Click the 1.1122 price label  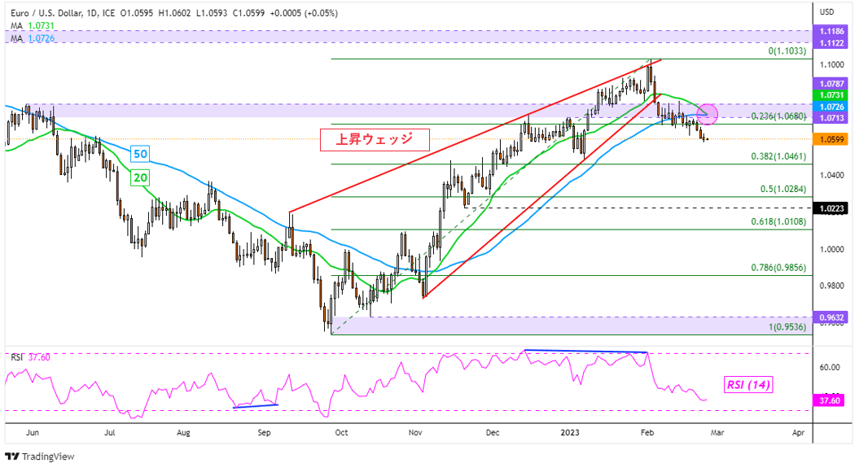click(x=831, y=43)
